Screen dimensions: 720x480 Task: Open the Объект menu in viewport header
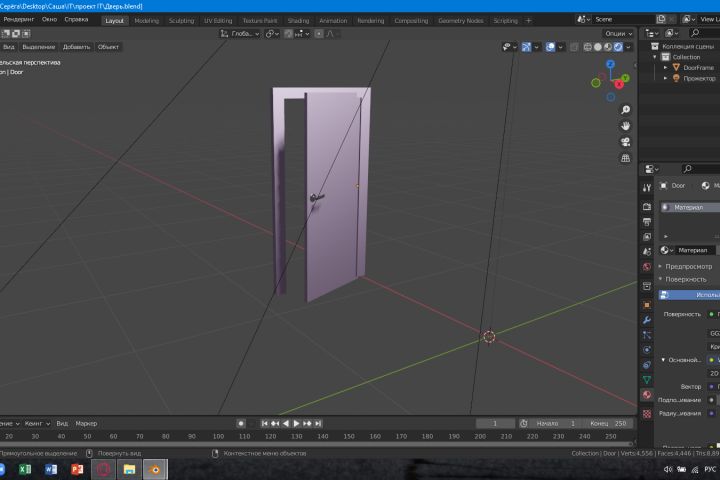(x=108, y=47)
